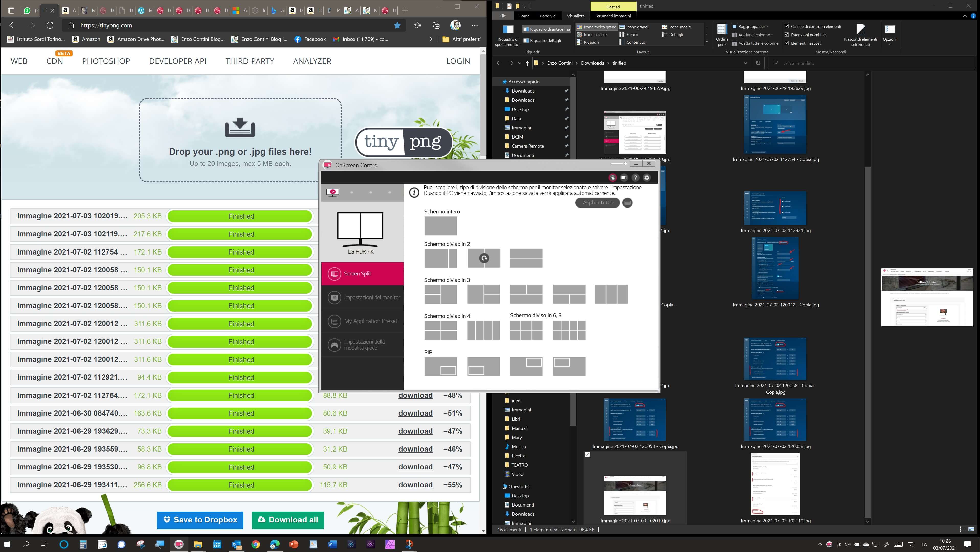Switch to the Condividi ribbon tab
The height and width of the screenshot is (552, 980).
point(548,16)
